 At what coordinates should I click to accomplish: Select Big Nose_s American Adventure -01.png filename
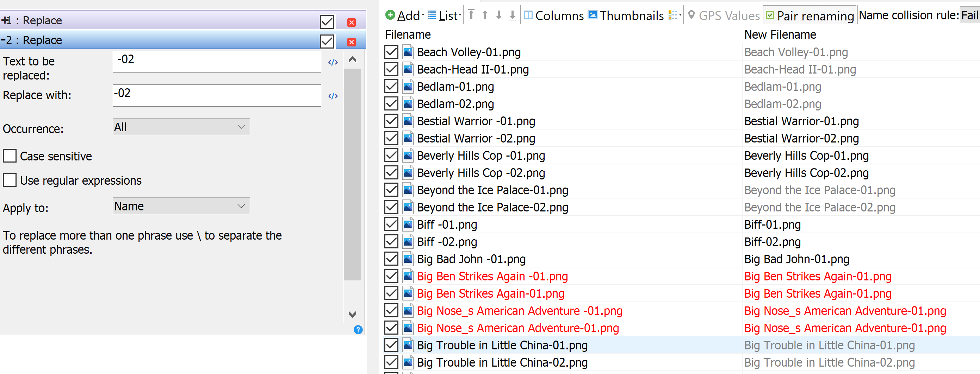(520, 311)
